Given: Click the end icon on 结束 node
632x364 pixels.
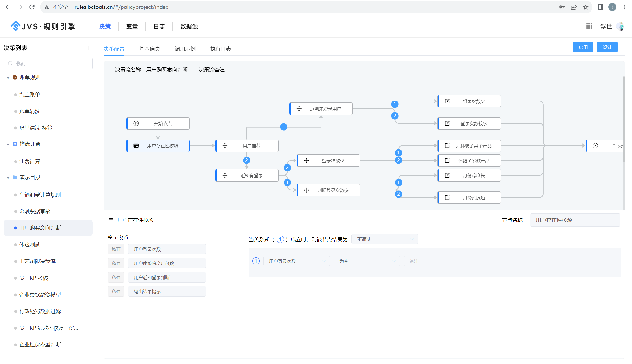Looking at the screenshot, I should point(595,146).
